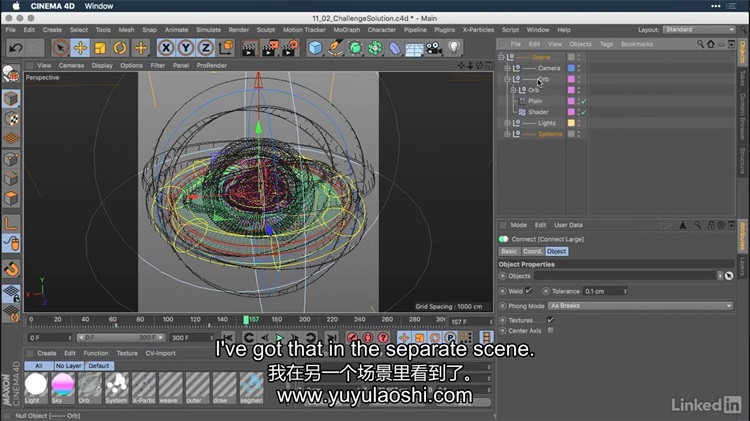Click the Objects link list field
This screenshot has height=421, width=750.
[626, 276]
